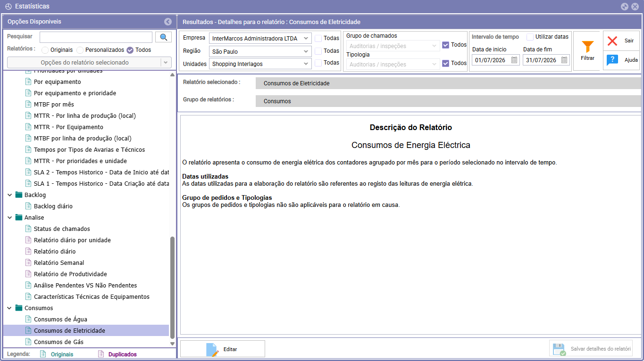Click the Filtrar funnel icon
The width and height of the screenshot is (644, 361).
[587, 47]
